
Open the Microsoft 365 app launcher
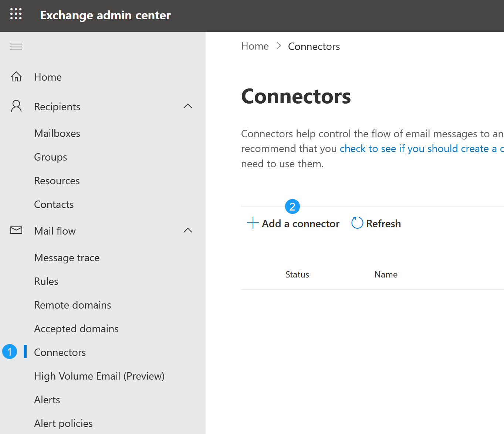16,14
